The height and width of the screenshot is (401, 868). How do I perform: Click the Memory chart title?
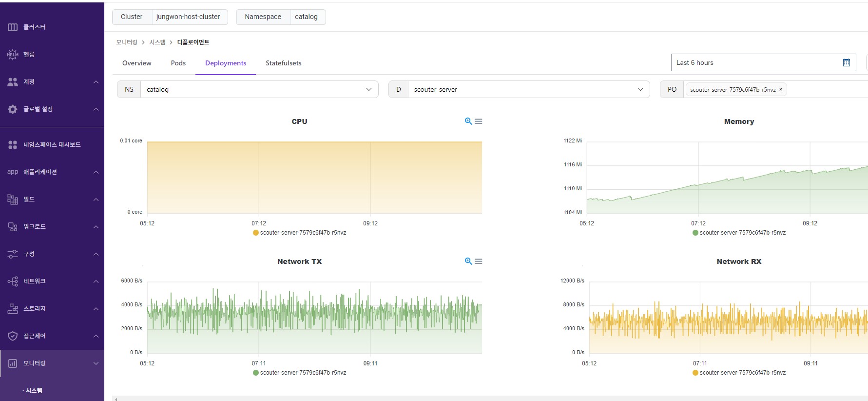coord(739,121)
